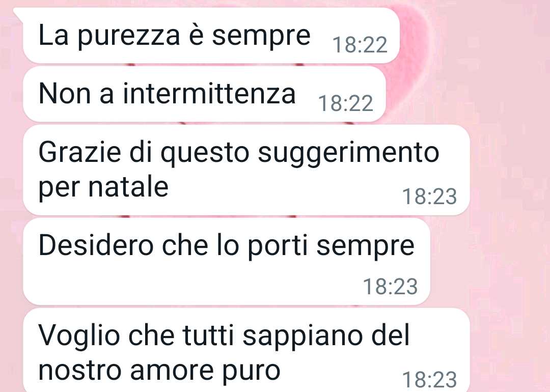
Task: Select the "La purezza è sempre" message bubble
Action: point(211,36)
